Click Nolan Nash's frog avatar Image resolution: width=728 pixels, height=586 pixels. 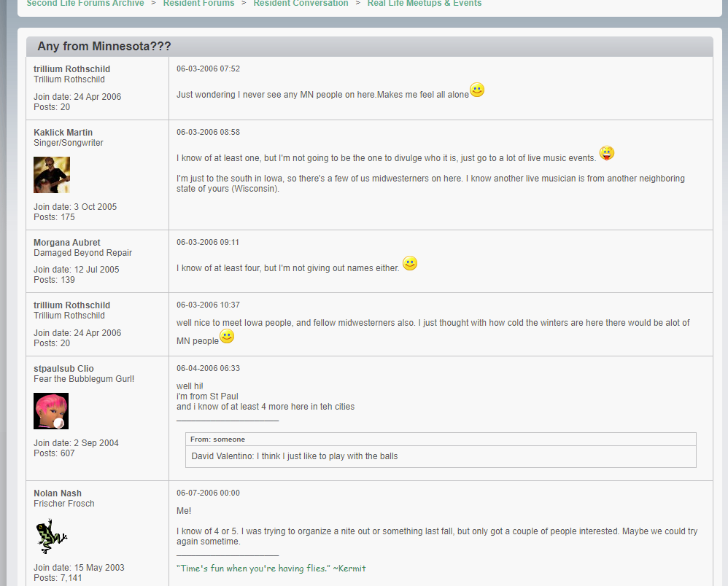tap(52, 536)
